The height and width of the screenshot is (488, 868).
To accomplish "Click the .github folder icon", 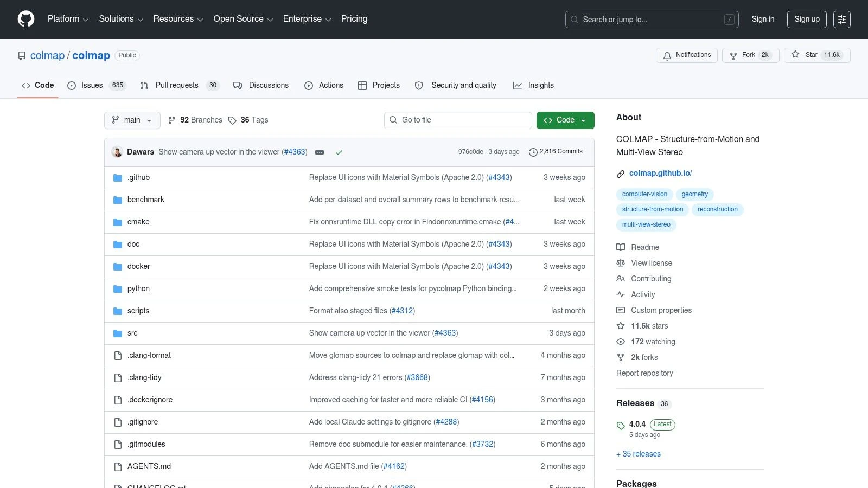I will [x=118, y=178].
